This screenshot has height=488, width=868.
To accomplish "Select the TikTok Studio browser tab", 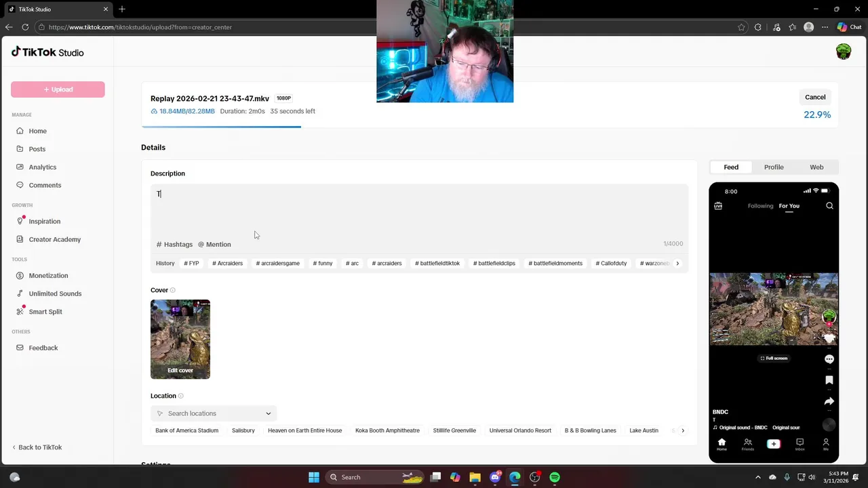I will tap(58, 9).
